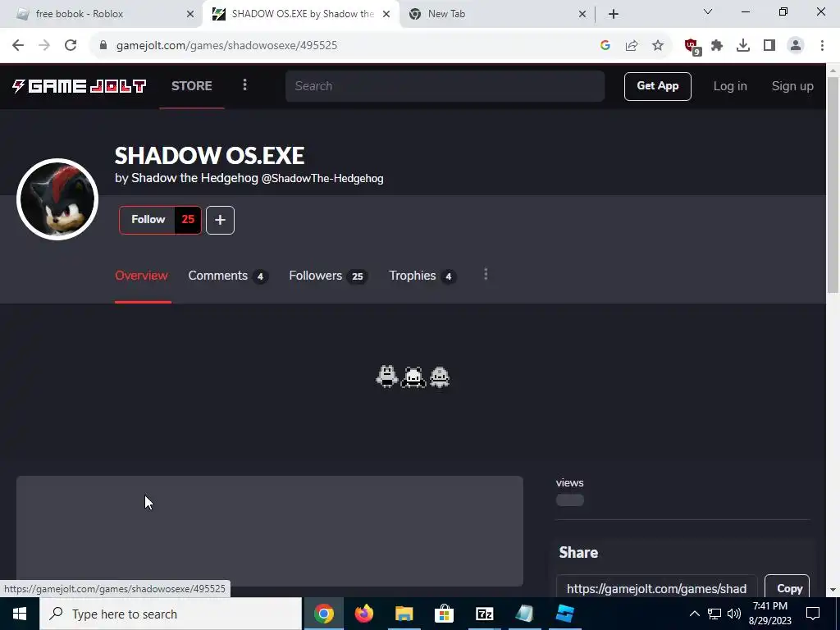Open the Chrome downloads icon

(x=743, y=45)
